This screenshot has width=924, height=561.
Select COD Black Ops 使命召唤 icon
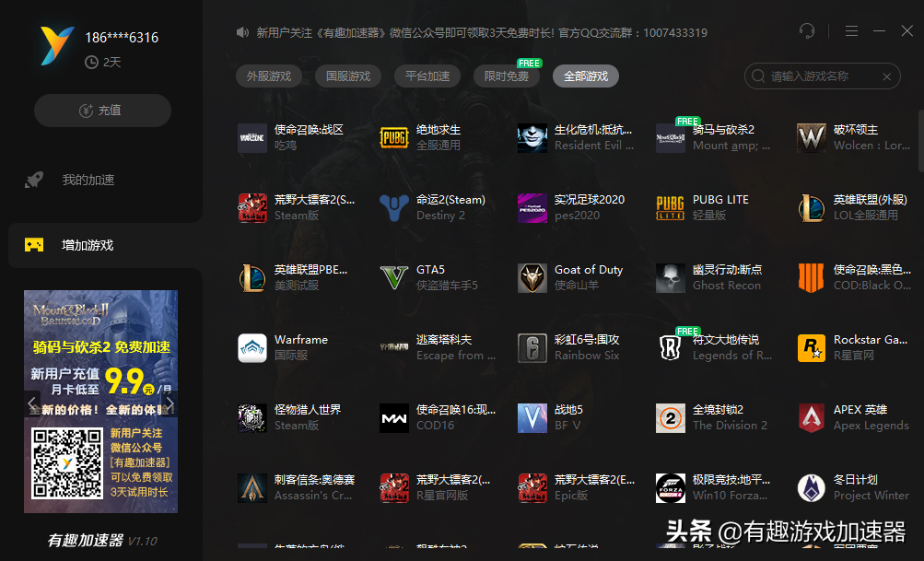812,278
